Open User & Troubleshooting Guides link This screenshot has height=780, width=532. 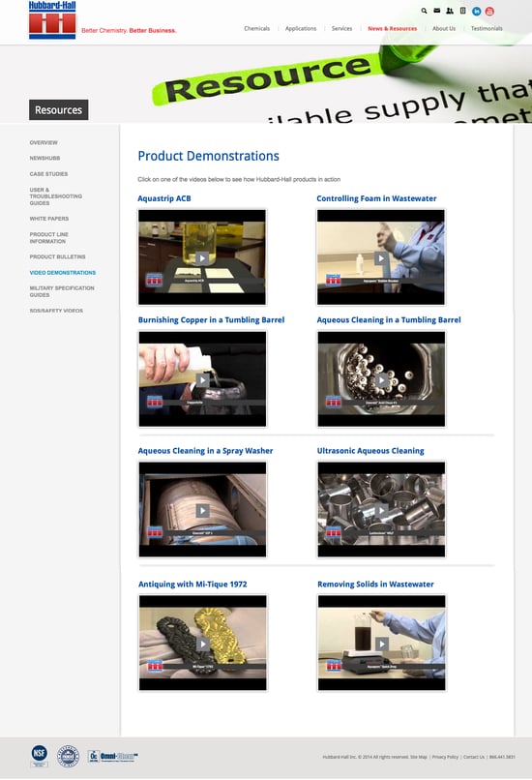click(56, 196)
